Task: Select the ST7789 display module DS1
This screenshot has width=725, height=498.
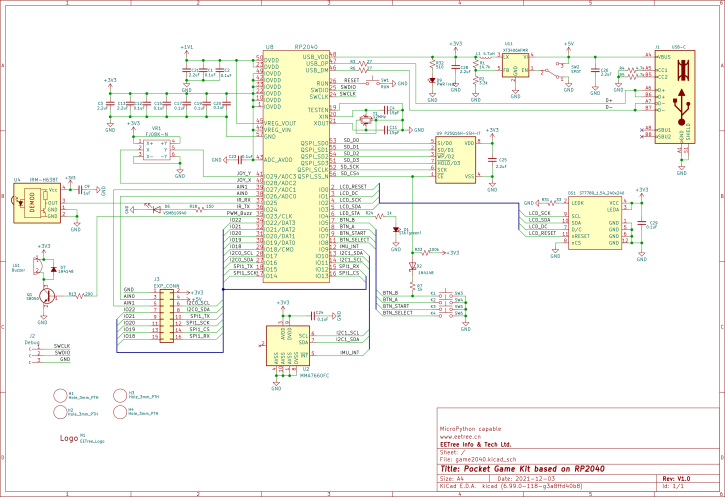Action: click(594, 223)
